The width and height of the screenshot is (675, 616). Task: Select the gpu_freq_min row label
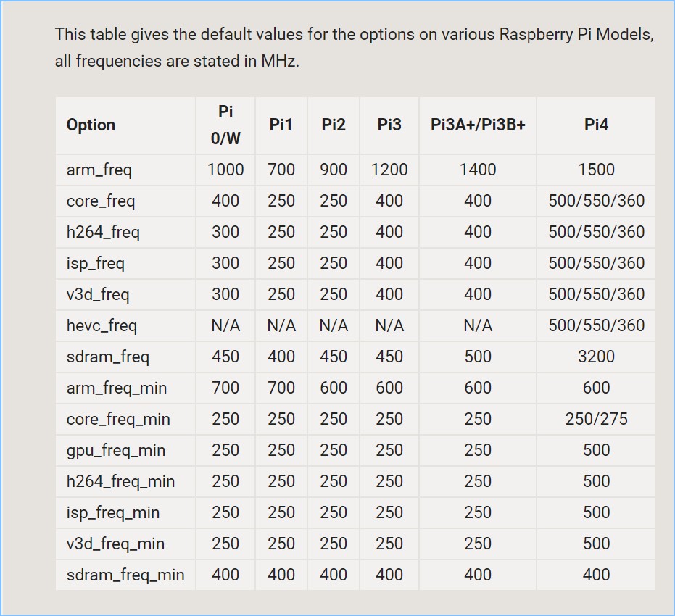[x=116, y=450]
